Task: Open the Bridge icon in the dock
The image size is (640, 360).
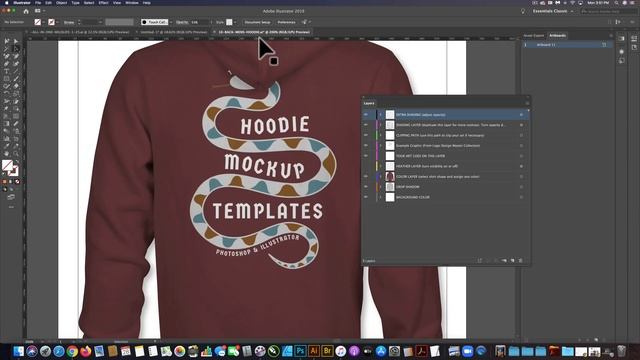Action: pyautogui.click(x=327, y=351)
